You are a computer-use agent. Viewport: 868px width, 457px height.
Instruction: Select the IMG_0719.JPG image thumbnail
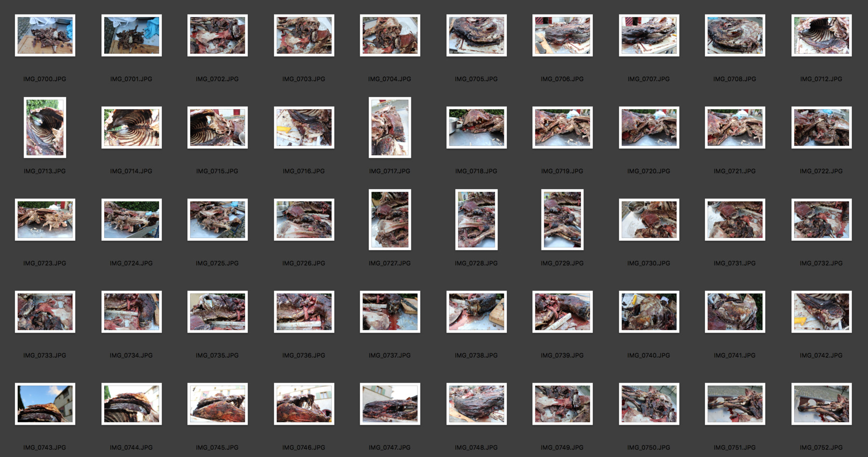click(x=562, y=127)
